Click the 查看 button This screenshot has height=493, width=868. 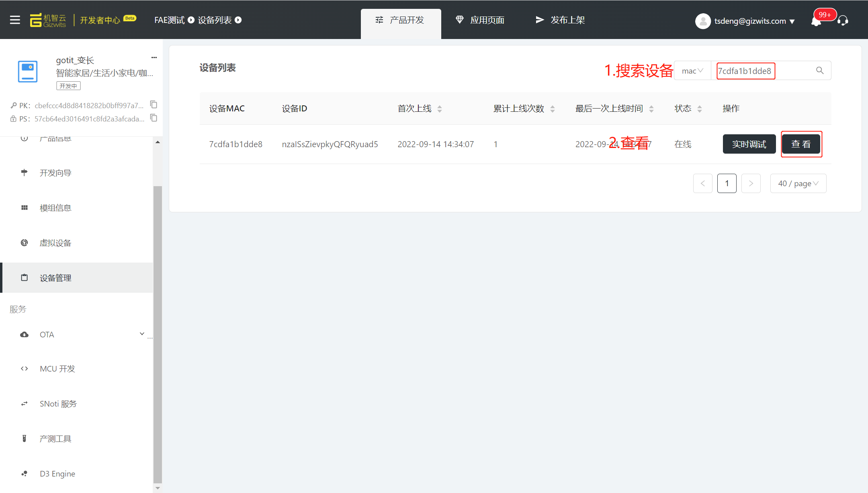801,144
